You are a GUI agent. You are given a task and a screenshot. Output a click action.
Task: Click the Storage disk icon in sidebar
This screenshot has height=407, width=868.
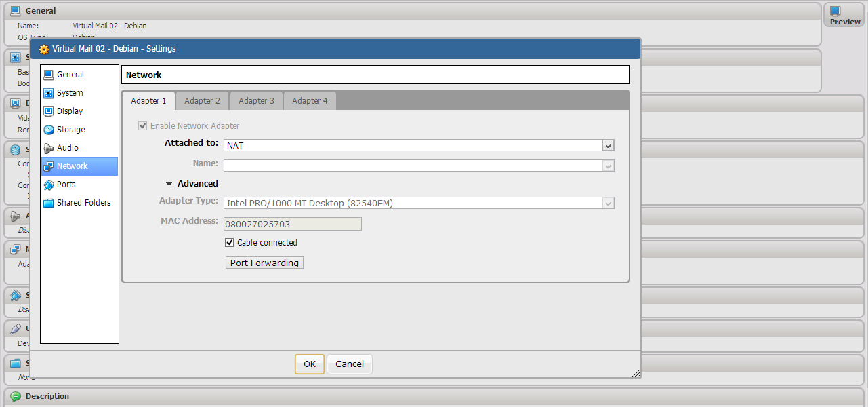49,130
